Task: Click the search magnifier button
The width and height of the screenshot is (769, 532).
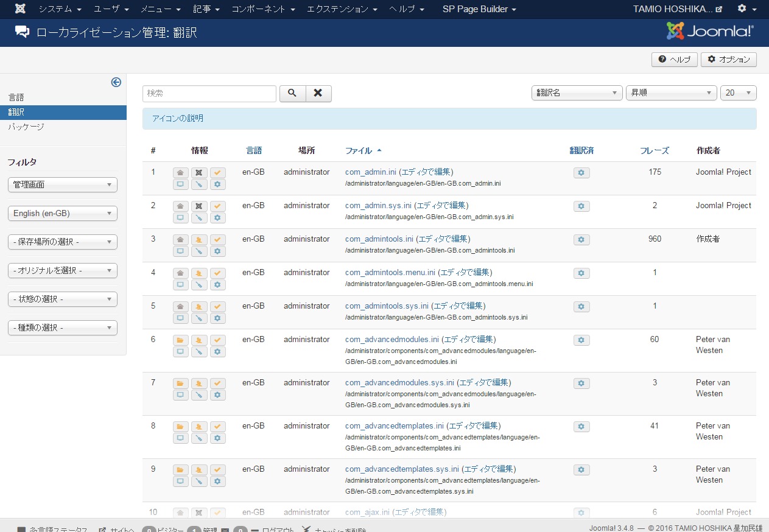Action: click(x=292, y=93)
